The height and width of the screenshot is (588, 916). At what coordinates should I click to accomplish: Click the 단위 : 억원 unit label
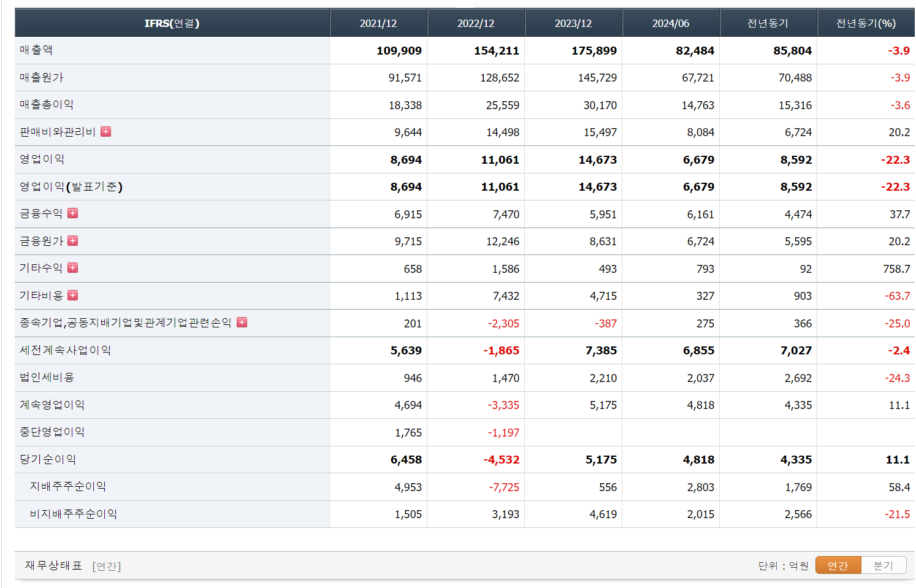tap(784, 565)
